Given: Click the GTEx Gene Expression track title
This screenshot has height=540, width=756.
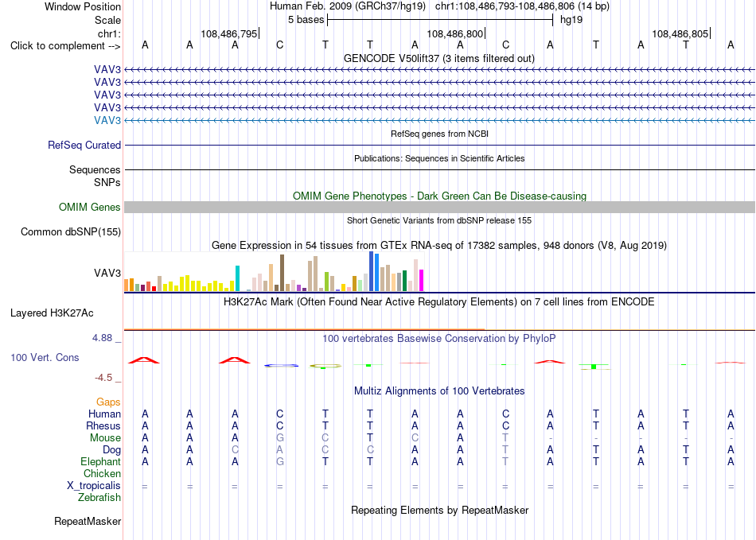Looking at the screenshot, I should click(439, 246).
